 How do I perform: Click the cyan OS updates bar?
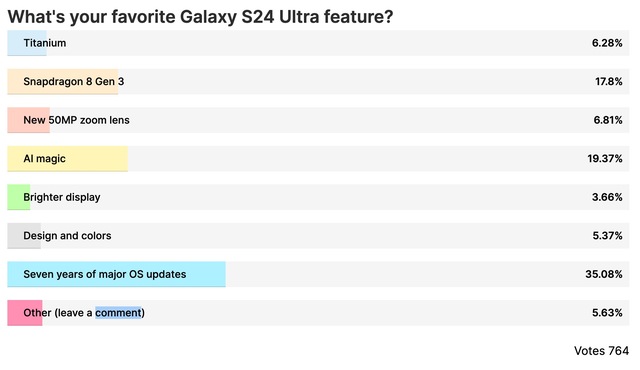(116, 274)
